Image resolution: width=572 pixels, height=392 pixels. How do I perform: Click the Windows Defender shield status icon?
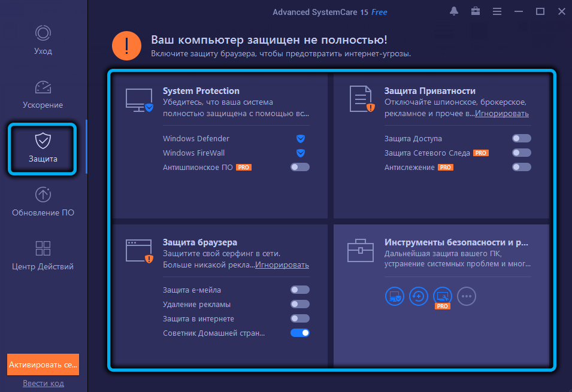[301, 139]
